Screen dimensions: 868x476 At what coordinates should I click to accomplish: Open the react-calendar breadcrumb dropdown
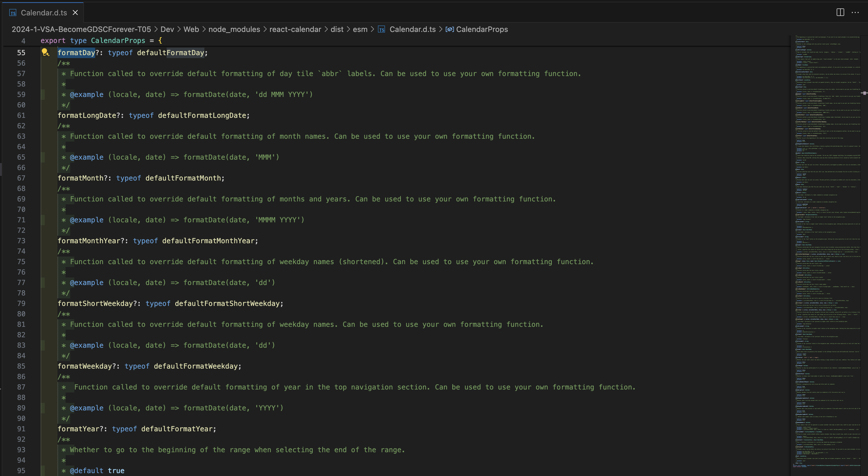(295, 29)
